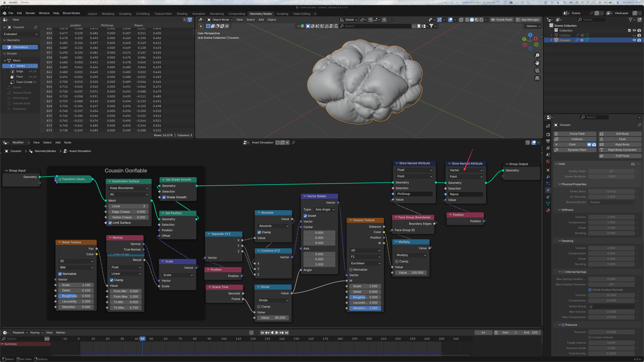Open the Object properties orange square tab

548,170
